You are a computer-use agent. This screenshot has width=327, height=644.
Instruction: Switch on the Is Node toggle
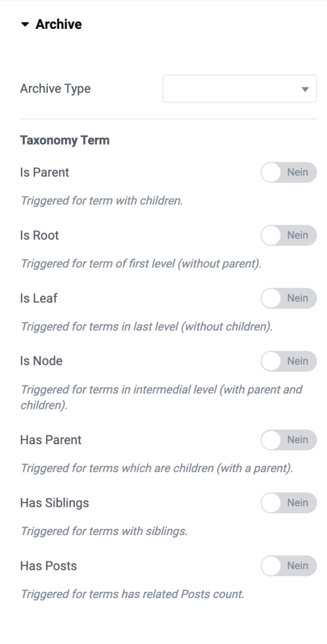point(289,361)
